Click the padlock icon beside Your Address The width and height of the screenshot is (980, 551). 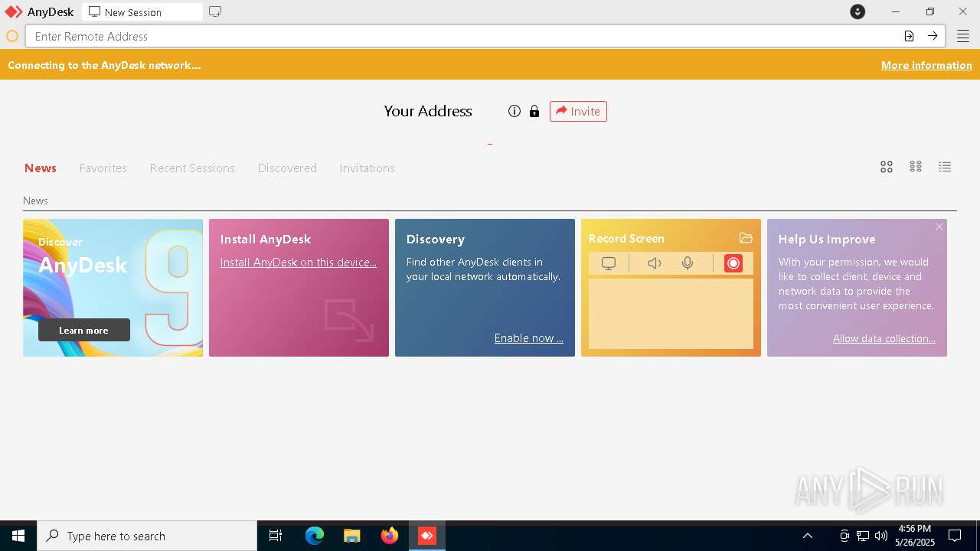[534, 111]
